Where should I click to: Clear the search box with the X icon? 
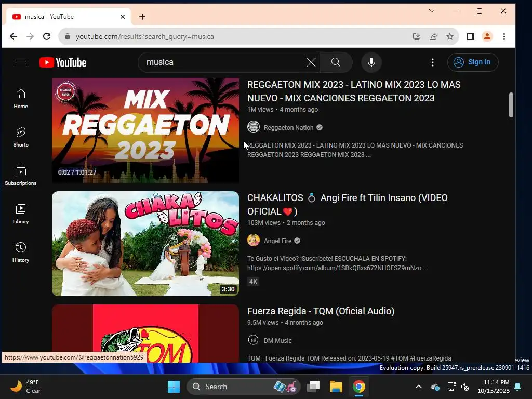point(311,62)
